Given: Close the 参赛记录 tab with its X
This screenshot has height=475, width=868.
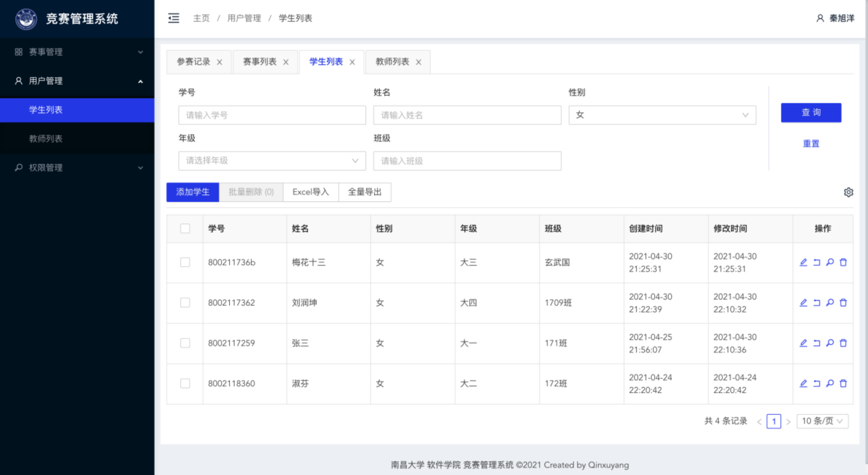Looking at the screenshot, I should (x=220, y=62).
